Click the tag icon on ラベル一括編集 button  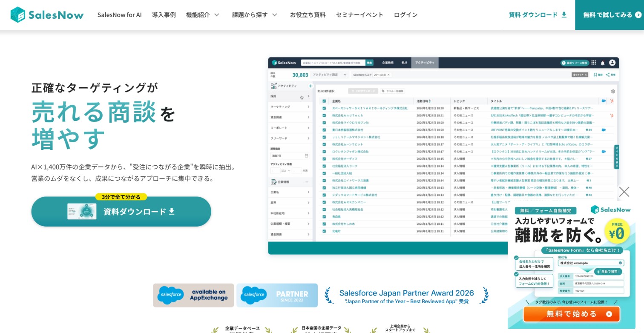point(383,91)
